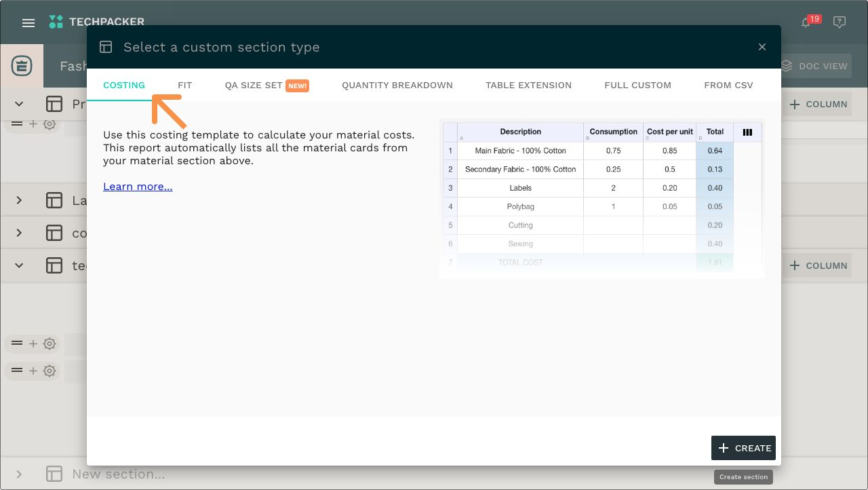
Task: Click the 'La' section table icon
Action: pos(54,200)
